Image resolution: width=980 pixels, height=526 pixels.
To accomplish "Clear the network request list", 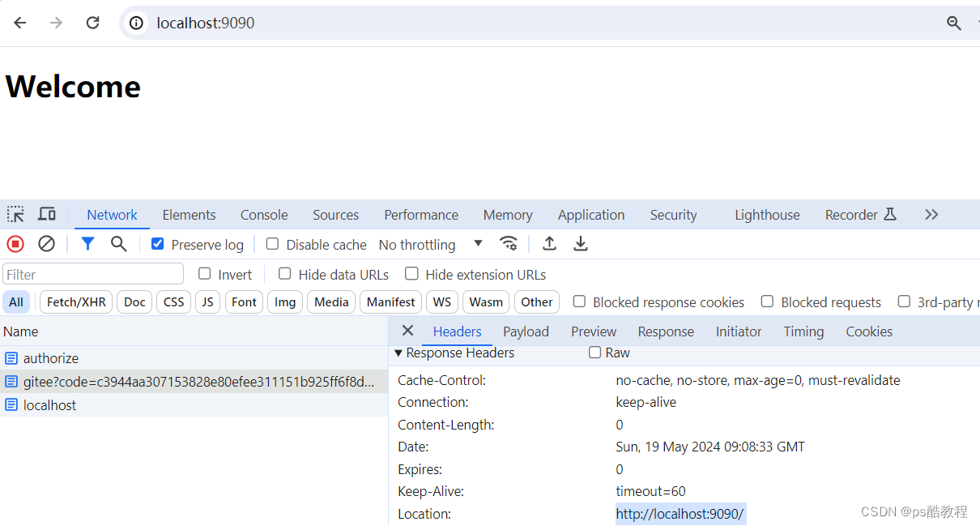I will (x=46, y=243).
